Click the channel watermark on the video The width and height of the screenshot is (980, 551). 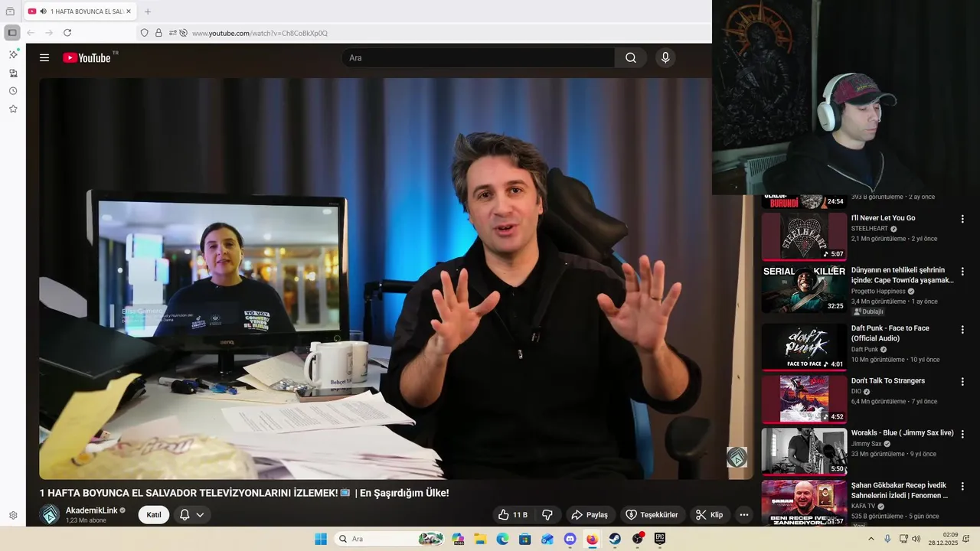737,457
